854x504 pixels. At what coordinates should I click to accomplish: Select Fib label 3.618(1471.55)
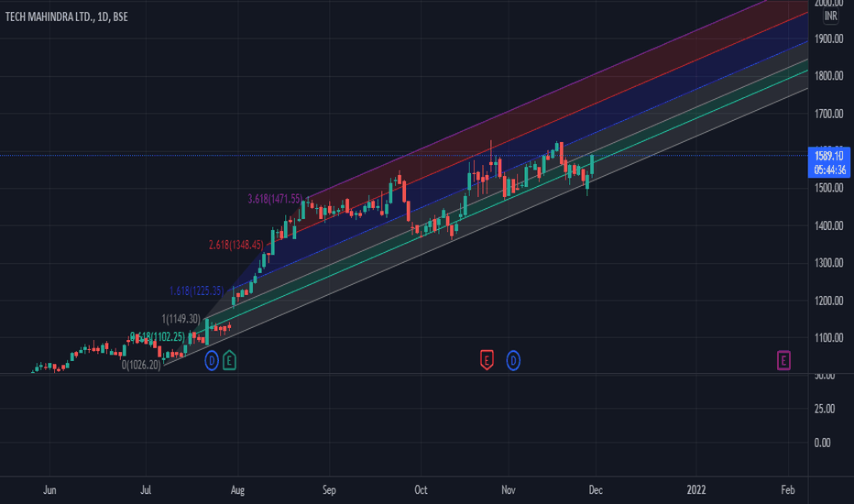275,199
